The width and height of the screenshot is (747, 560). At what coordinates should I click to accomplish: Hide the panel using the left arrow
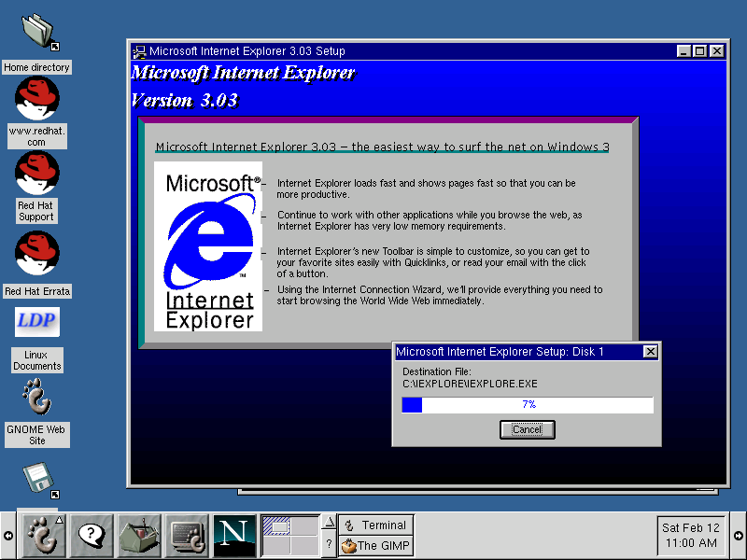(x=8, y=536)
